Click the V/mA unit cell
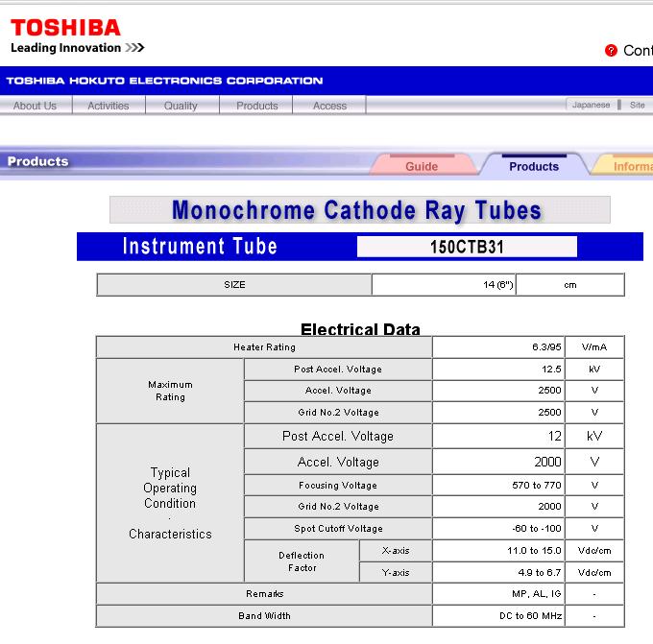653x644 pixels. [594, 347]
